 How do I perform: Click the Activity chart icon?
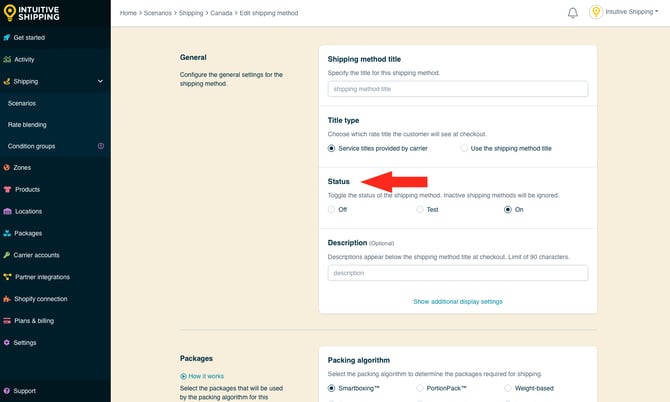tap(7, 59)
